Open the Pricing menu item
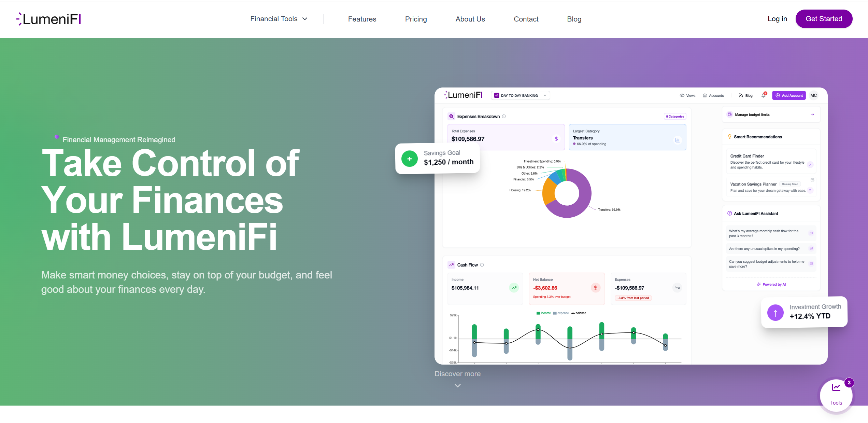The height and width of the screenshot is (423, 868). point(416,19)
